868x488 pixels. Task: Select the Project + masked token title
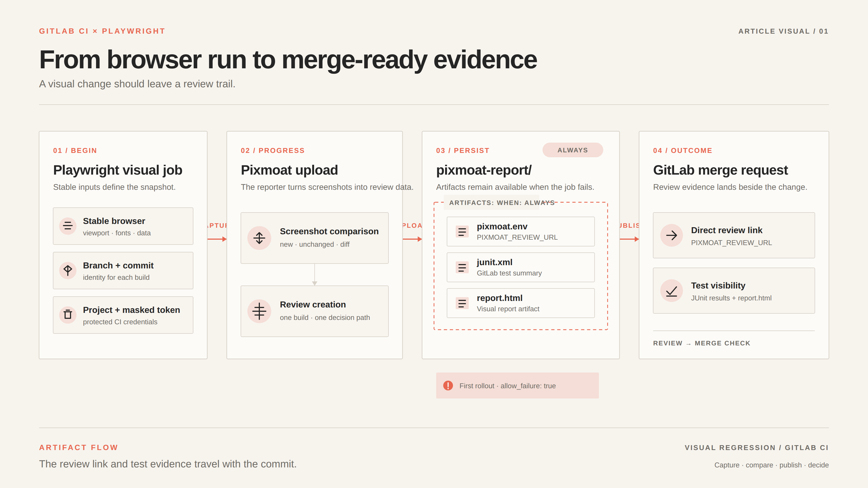(131, 310)
